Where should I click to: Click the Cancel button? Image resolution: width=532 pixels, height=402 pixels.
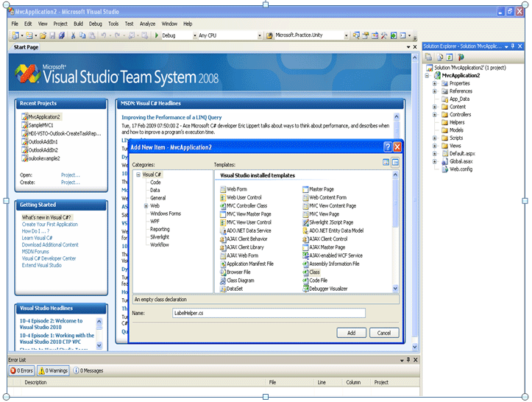click(383, 333)
